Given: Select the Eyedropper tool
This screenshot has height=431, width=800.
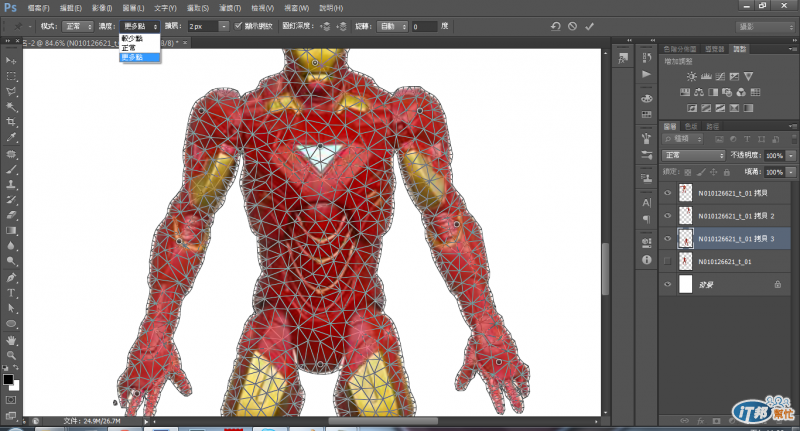Looking at the screenshot, I should click(x=11, y=137).
